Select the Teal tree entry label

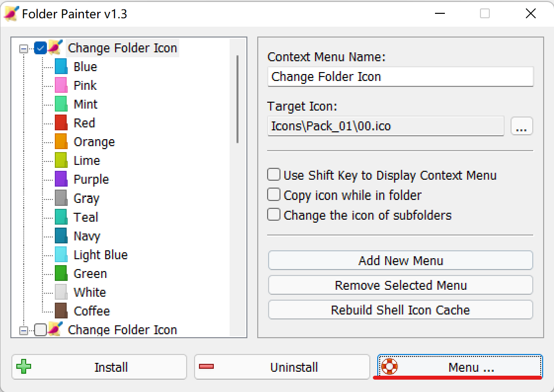[86, 217]
